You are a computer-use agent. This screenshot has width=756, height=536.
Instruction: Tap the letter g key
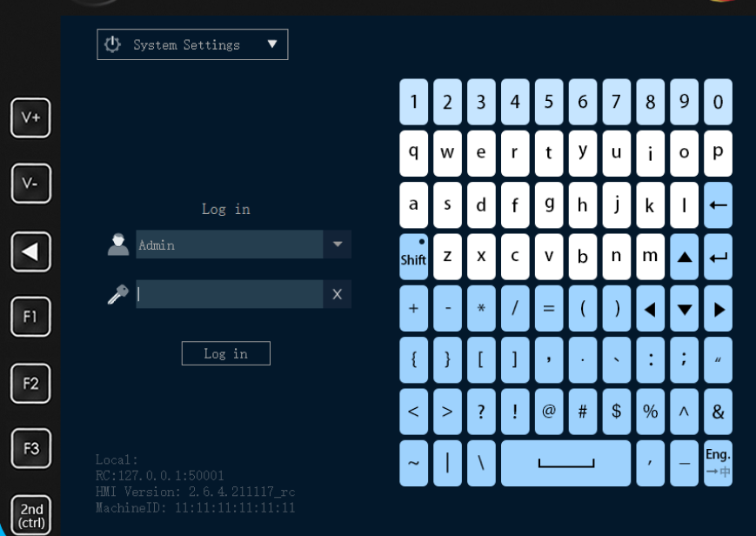pos(549,205)
